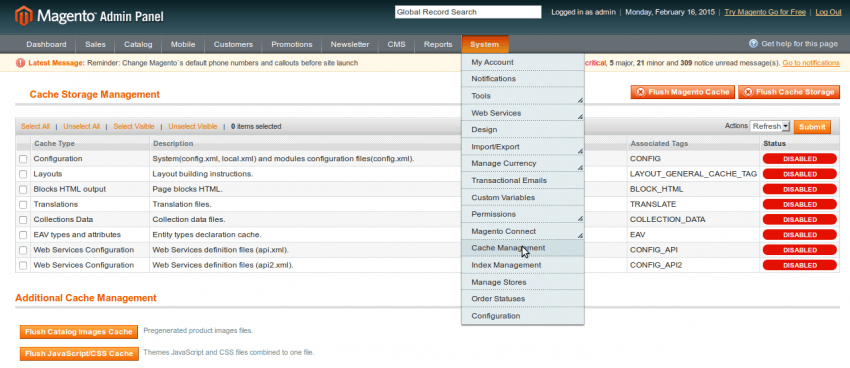Open the Customers menu
Image resolution: width=850 pixels, height=368 pixels.
tap(233, 44)
